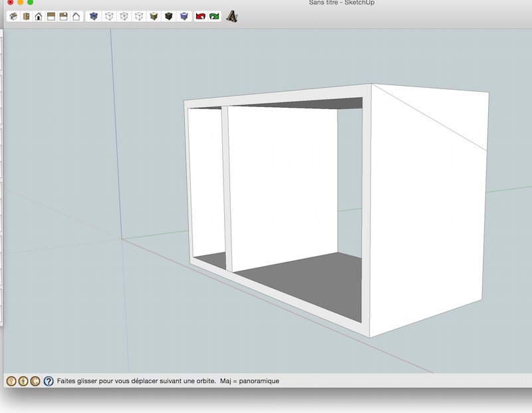Select the Shaded face style cube
Image resolution: width=532 pixels, height=413 pixels.
154,16
